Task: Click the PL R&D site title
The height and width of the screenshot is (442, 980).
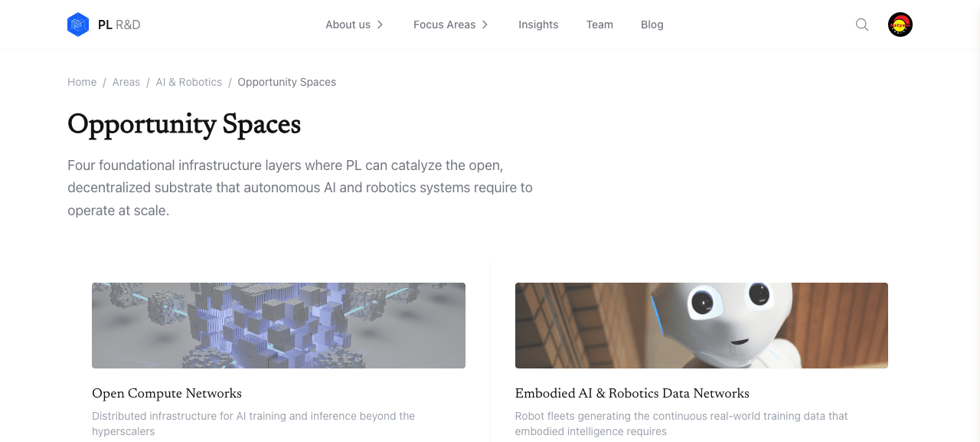Action: [x=119, y=25]
